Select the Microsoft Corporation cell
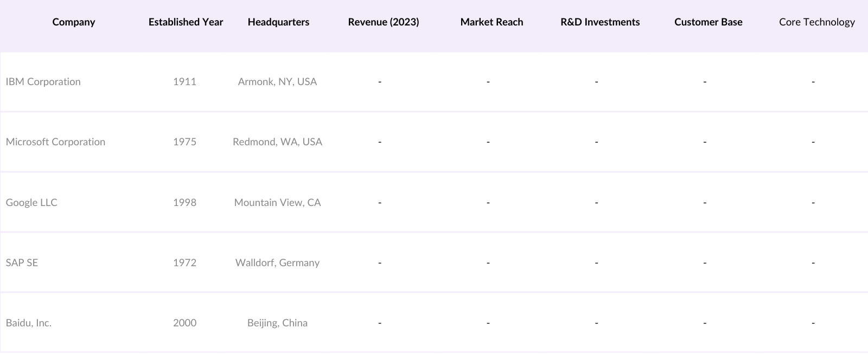The height and width of the screenshot is (354, 868). [x=55, y=142]
